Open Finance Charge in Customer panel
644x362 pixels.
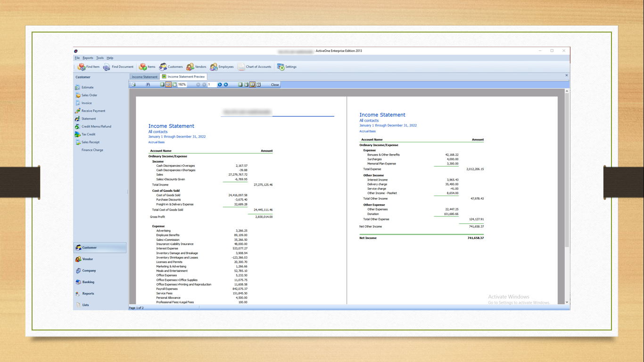pyautogui.click(x=92, y=150)
